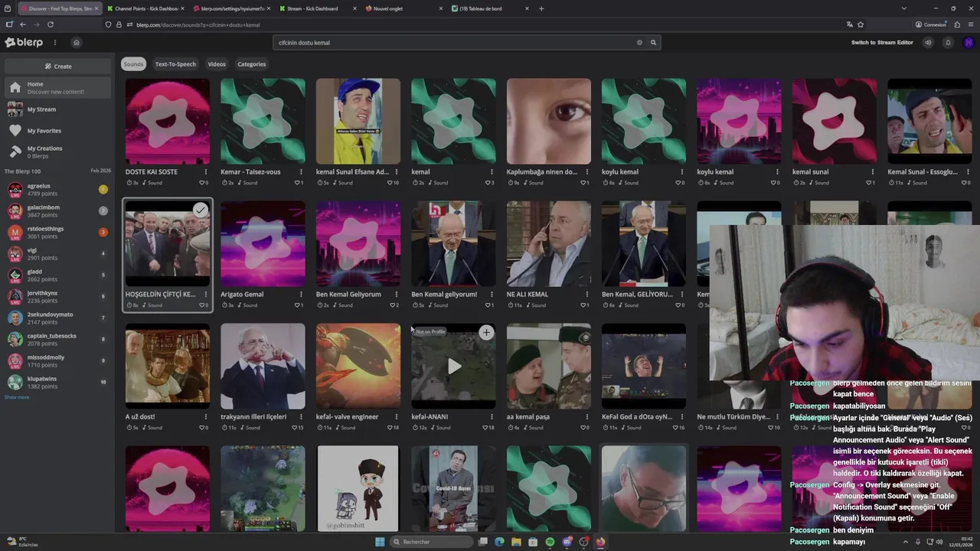The image size is (980, 551).
Task: Toggle the speaker volume icon in the top bar
Action: click(x=928, y=43)
